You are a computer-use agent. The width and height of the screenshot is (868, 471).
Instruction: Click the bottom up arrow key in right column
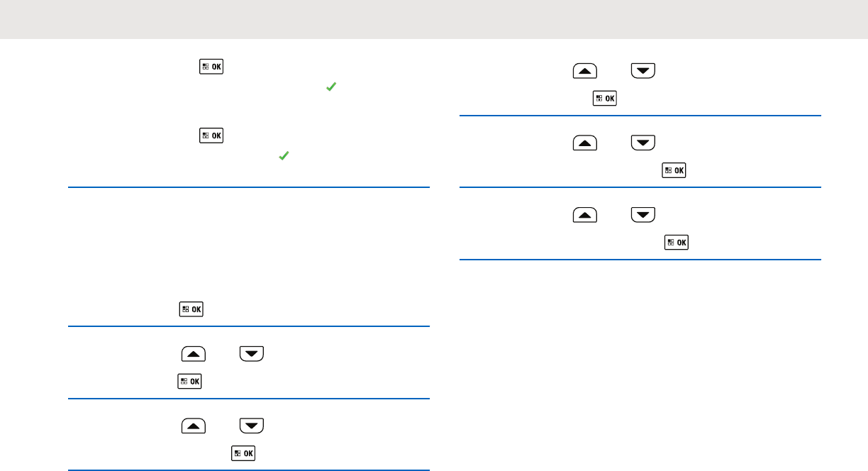pos(584,214)
